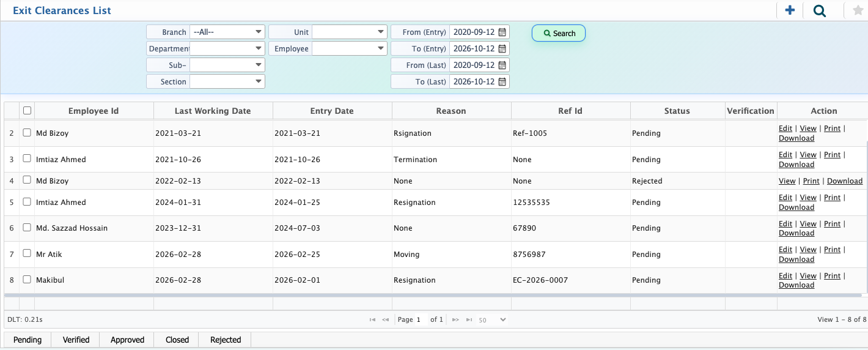This screenshot has width=868, height=350.
Task: Check the row 5 Imtiaz Ahmed checkbox
Action: [27, 201]
